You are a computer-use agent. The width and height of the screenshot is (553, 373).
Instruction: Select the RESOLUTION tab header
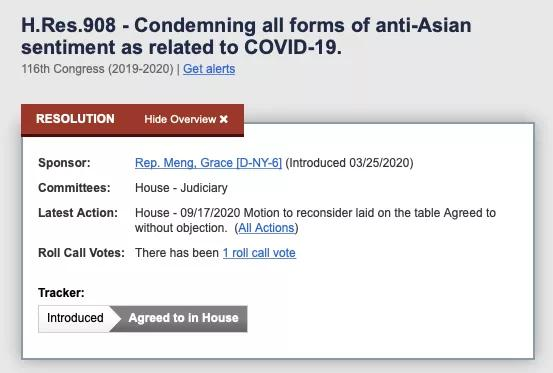75,119
